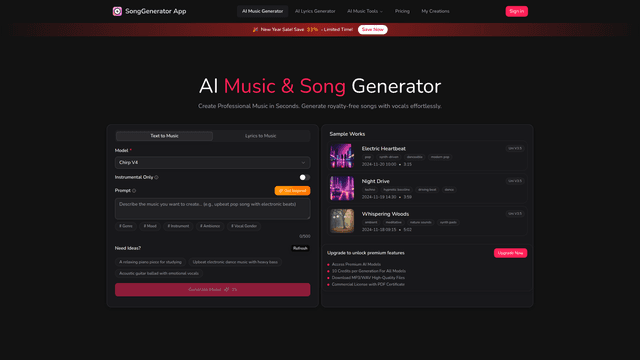Image resolution: width=640 pixels, height=360 pixels.
Task: Add the # Ambience tag chip
Action: pos(210,226)
